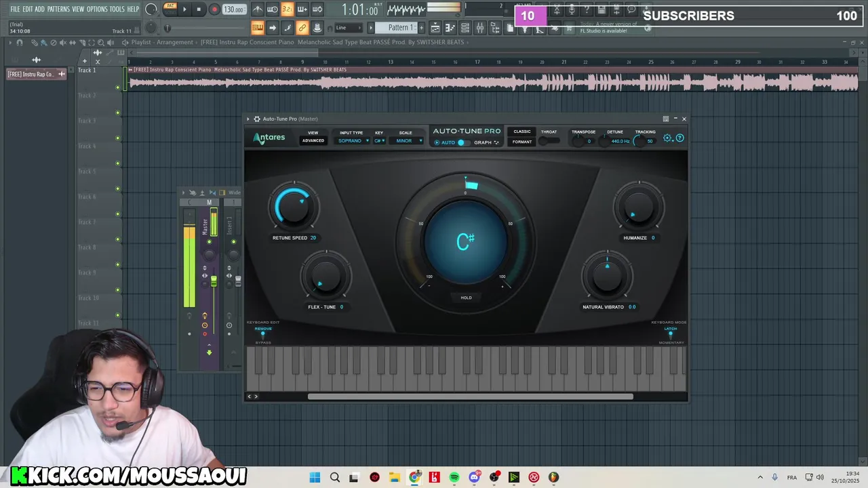Open the Channel rack icon
This screenshot has width=868, height=488.
point(465,28)
